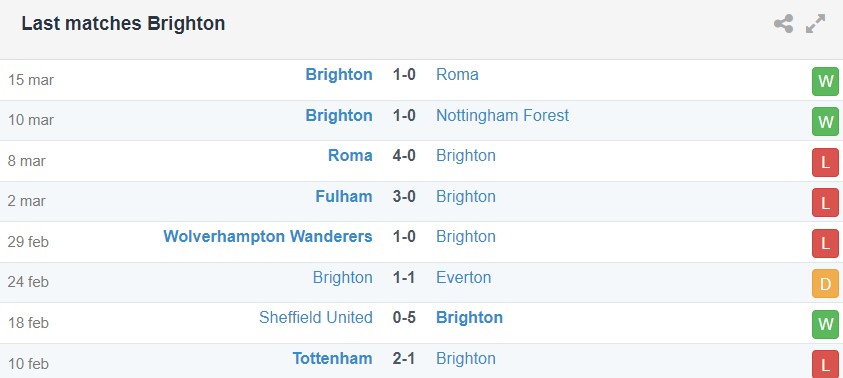Open Wolverhampton Wanderers team link
This screenshot has width=843, height=378.
pos(268,237)
